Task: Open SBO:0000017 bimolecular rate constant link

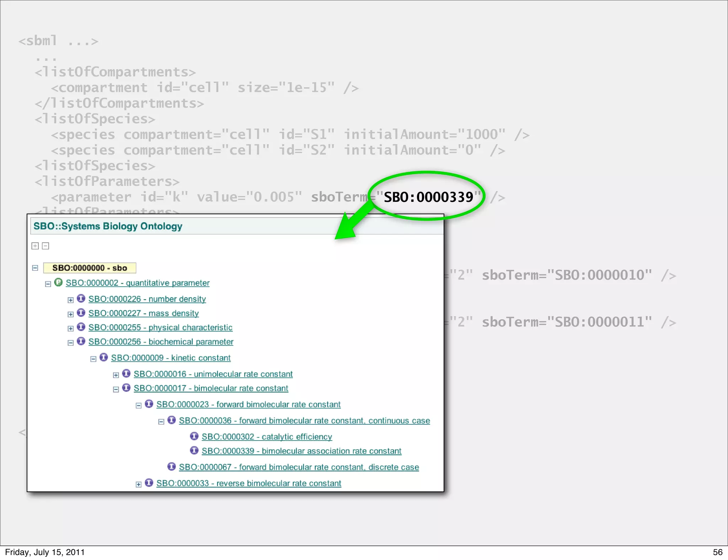Action: [x=211, y=388]
